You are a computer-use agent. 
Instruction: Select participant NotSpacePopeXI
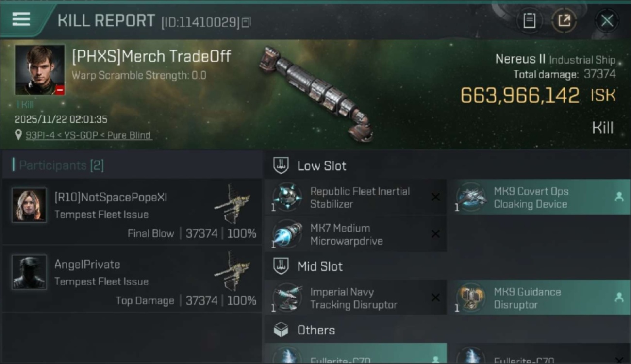pos(132,211)
